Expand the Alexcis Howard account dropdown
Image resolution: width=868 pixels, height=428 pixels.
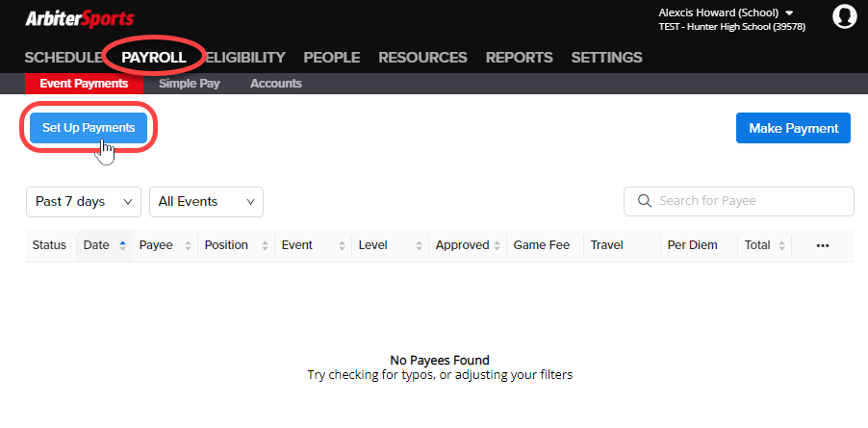coord(788,13)
